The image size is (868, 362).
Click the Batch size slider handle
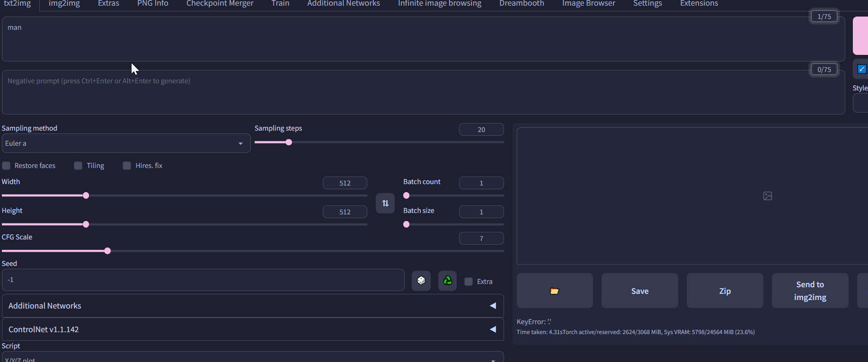click(x=406, y=224)
